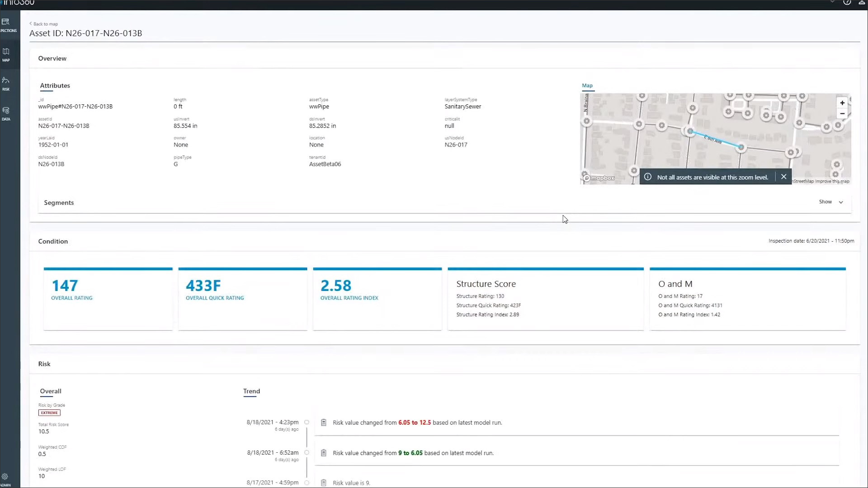
Task: Click the usNodeId value N26-017
Action: pos(456,145)
